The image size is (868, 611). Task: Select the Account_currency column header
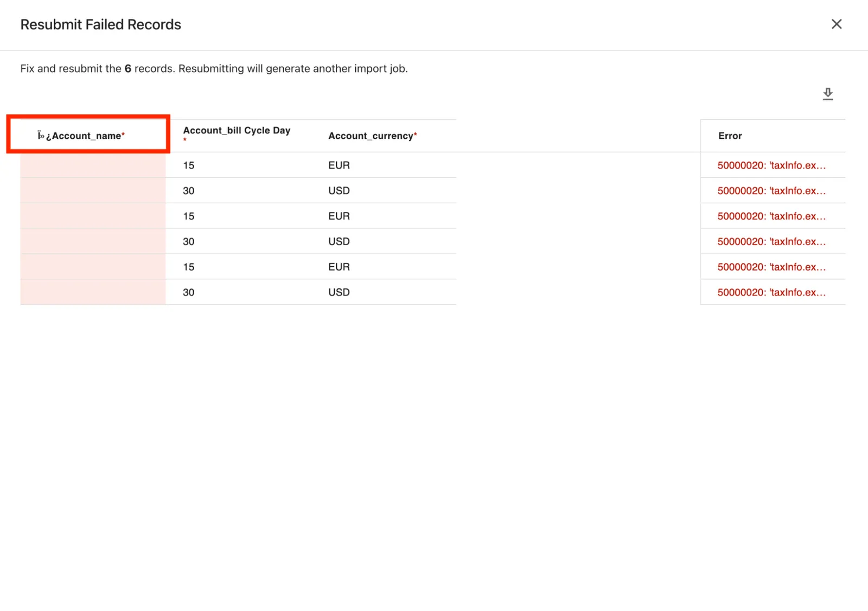[373, 136]
